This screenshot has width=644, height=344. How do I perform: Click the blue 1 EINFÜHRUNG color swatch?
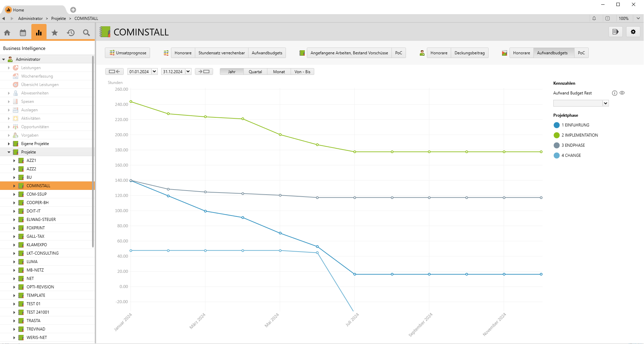556,125
